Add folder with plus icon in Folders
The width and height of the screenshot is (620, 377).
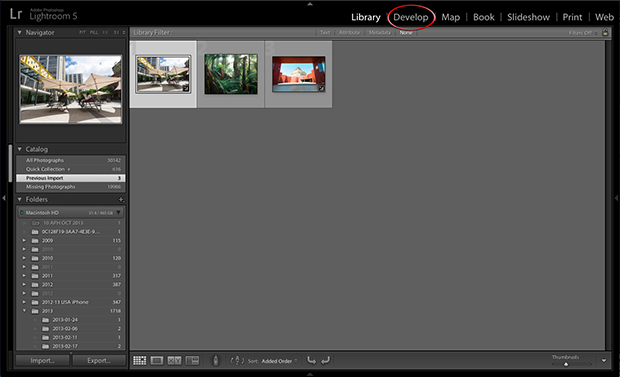[x=121, y=199]
